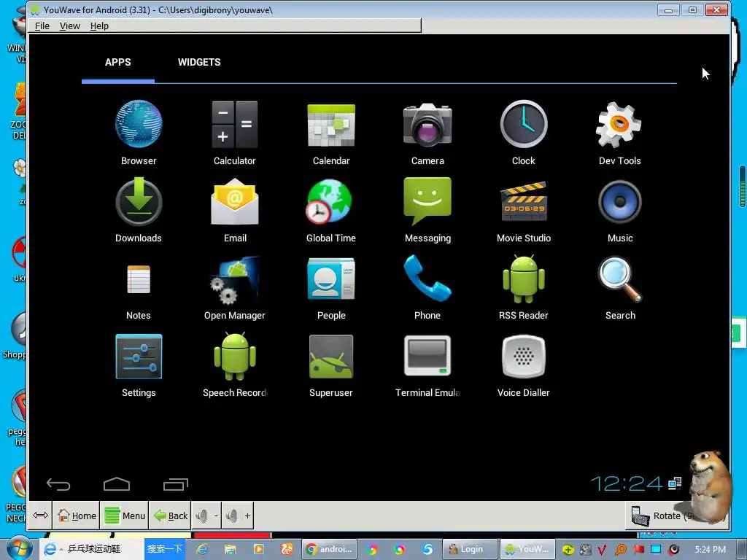
Task: Click the YouWave Back button
Action: point(170,516)
